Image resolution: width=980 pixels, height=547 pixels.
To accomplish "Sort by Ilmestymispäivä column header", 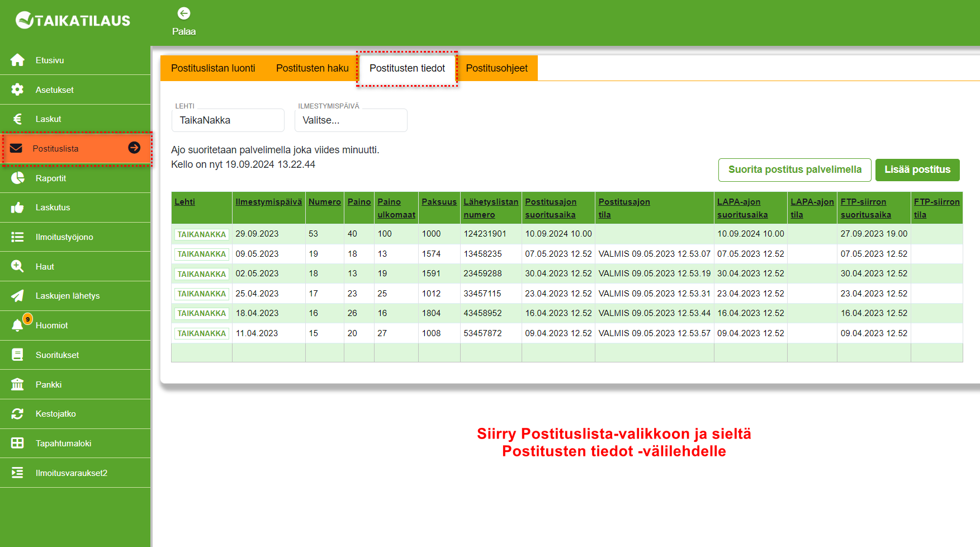I will pyautogui.click(x=269, y=202).
